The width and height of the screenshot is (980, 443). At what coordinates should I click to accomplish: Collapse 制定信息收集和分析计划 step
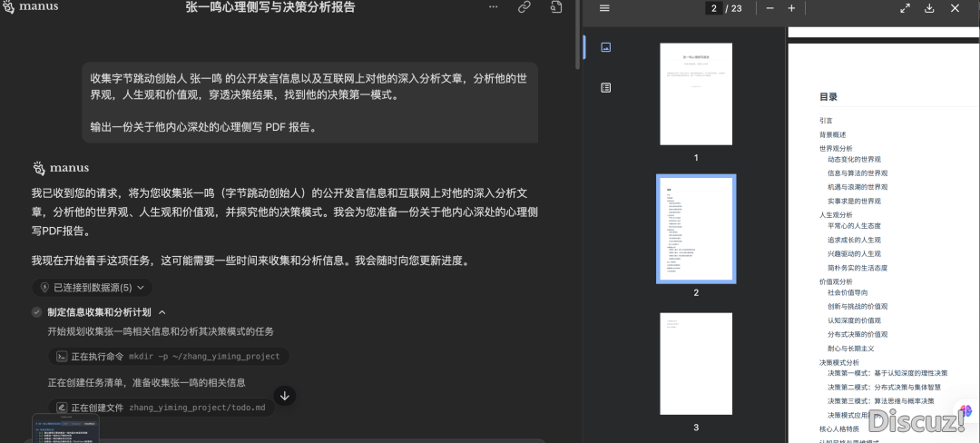click(x=162, y=312)
